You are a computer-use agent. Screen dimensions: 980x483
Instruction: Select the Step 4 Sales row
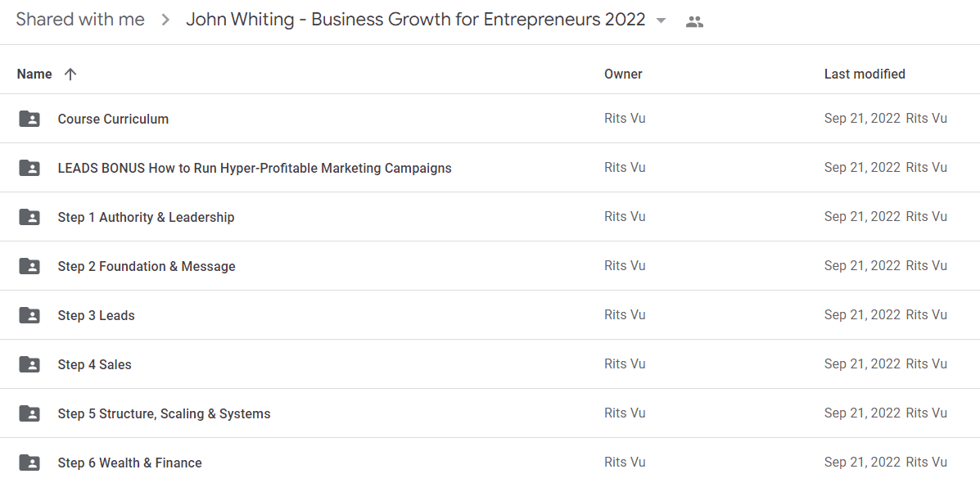(x=490, y=364)
